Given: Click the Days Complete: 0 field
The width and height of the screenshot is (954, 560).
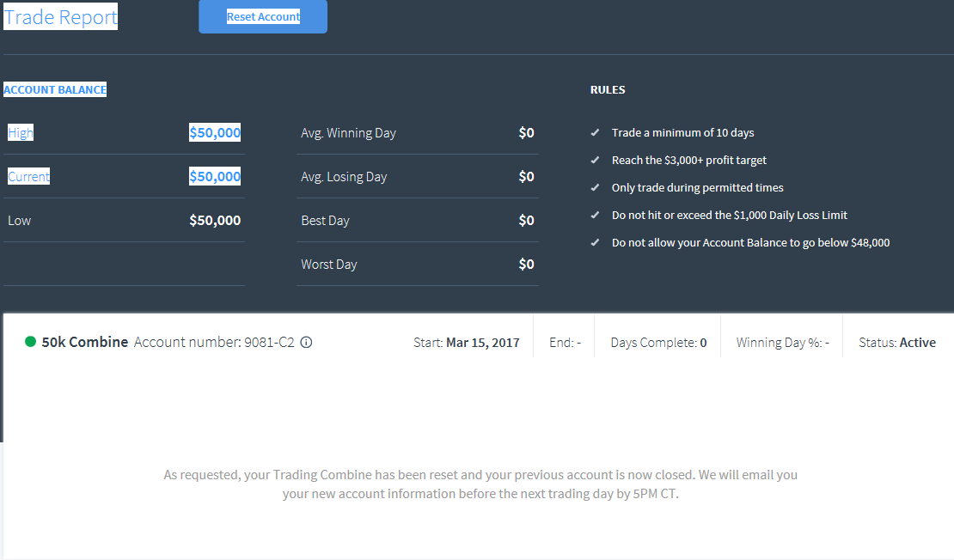Looking at the screenshot, I should point(658,343).
